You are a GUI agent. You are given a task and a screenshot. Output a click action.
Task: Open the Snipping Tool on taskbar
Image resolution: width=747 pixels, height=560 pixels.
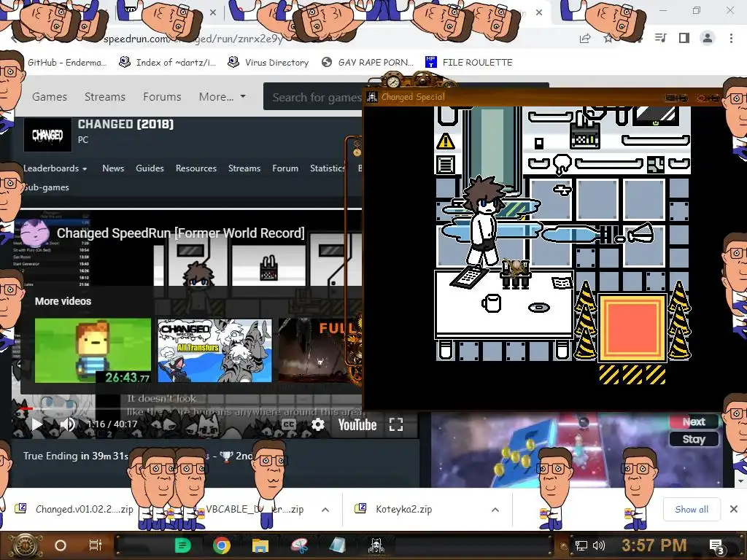coord(300,545)
